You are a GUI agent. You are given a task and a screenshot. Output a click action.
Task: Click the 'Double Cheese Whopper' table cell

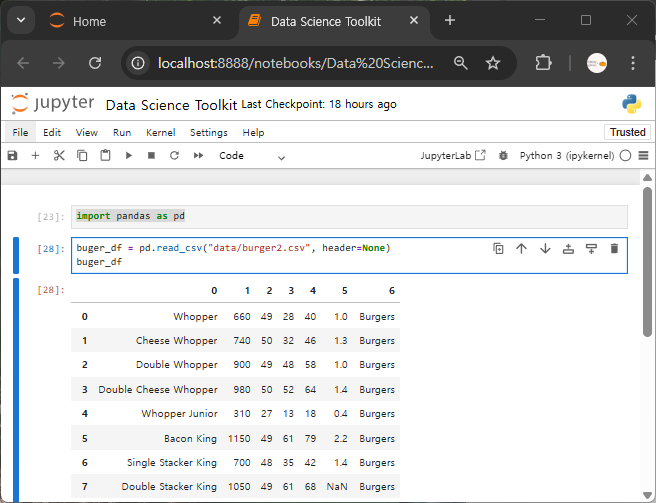click(x=158, y=390)
